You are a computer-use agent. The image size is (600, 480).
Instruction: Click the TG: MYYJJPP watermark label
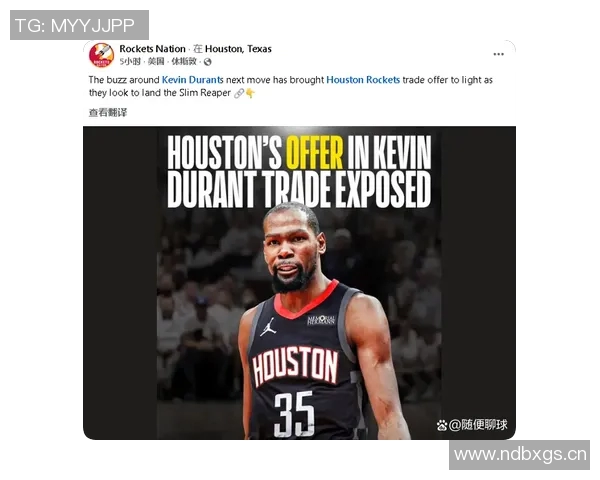click(79, 25)
